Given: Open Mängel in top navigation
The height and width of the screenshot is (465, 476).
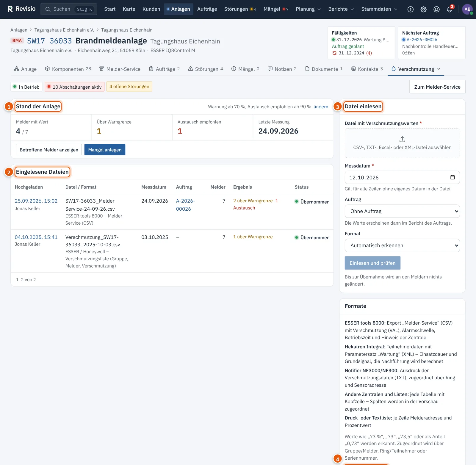Looking at the screenshot, I should coord(276,9).
